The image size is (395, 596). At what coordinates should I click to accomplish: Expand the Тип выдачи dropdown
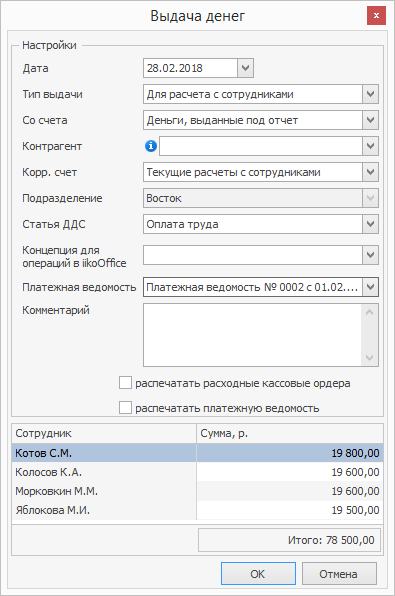click(370, 94)
